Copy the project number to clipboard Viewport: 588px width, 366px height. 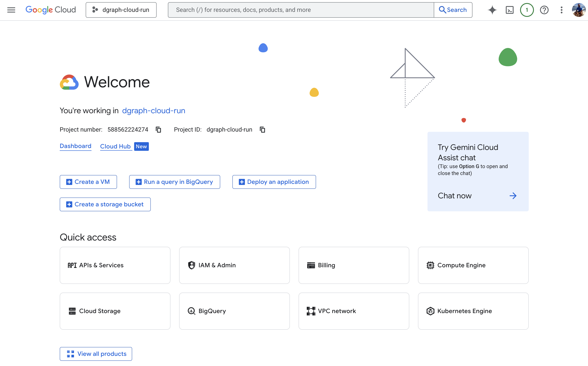158,130
